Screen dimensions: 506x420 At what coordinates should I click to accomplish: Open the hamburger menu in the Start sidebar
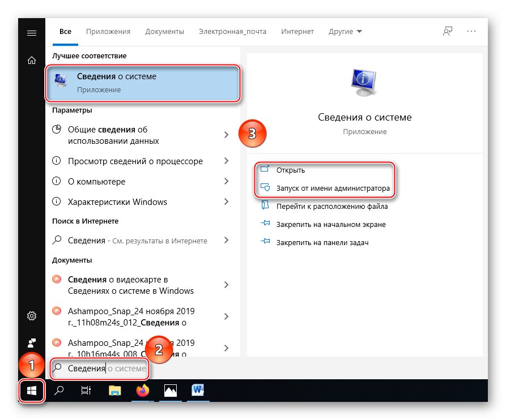[x=31, y=32]
